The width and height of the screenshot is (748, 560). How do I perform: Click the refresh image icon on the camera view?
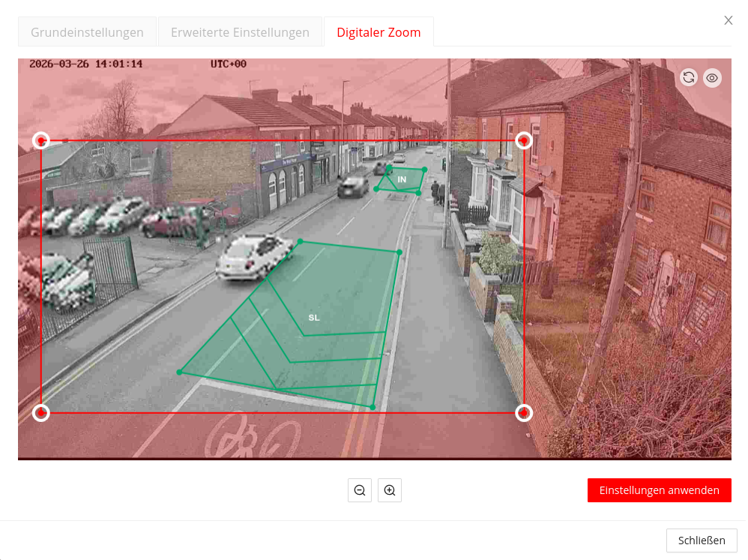[688, 78]
